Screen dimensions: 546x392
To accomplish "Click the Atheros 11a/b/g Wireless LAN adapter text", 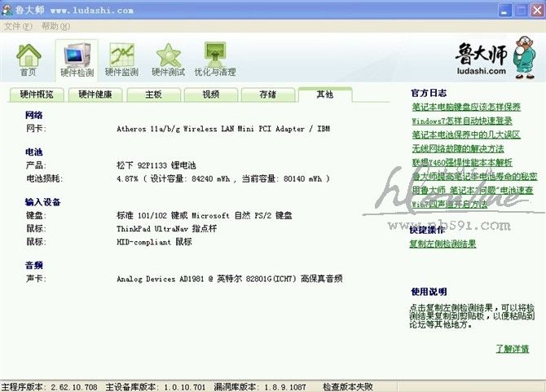I will point(223,129).
